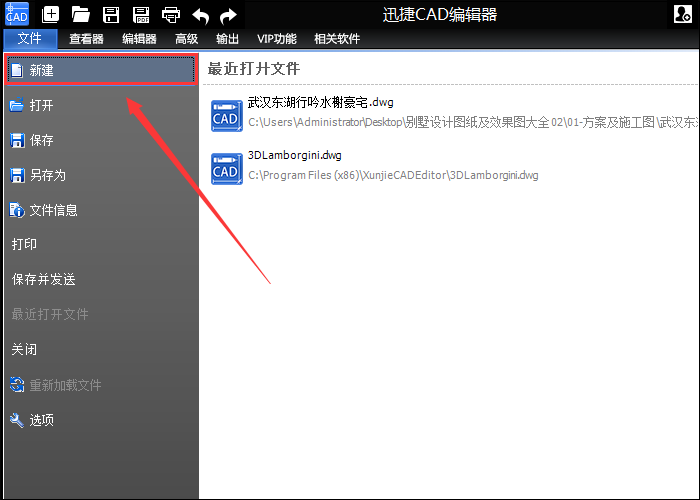
Task: Click 选项 with the wrench icon
Action: point(41,420)
